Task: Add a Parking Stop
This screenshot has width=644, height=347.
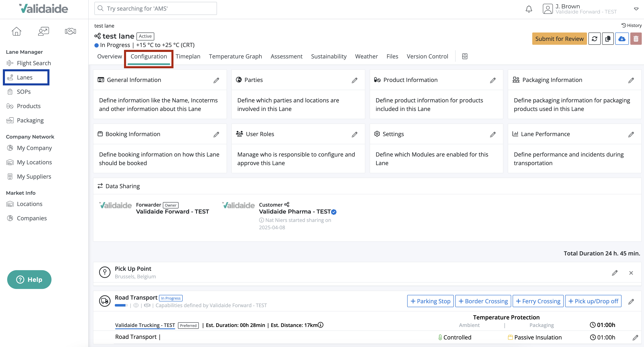Action: (x=430, y=301)
